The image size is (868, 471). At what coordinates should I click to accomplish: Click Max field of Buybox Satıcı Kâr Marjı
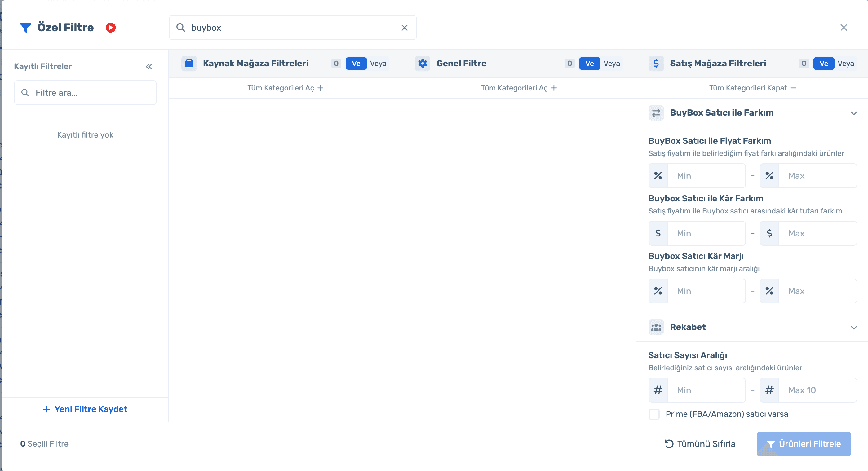click(817, 291)
